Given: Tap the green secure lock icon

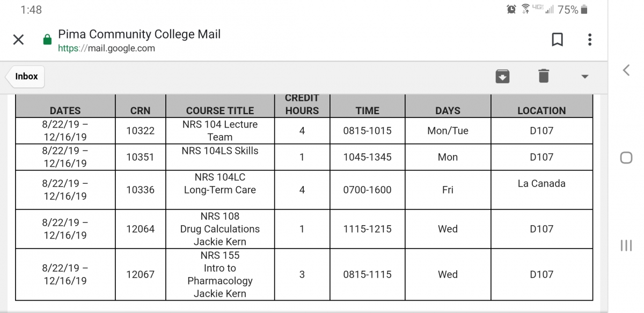Looking at the screenshot, I should tap(47, 40).
